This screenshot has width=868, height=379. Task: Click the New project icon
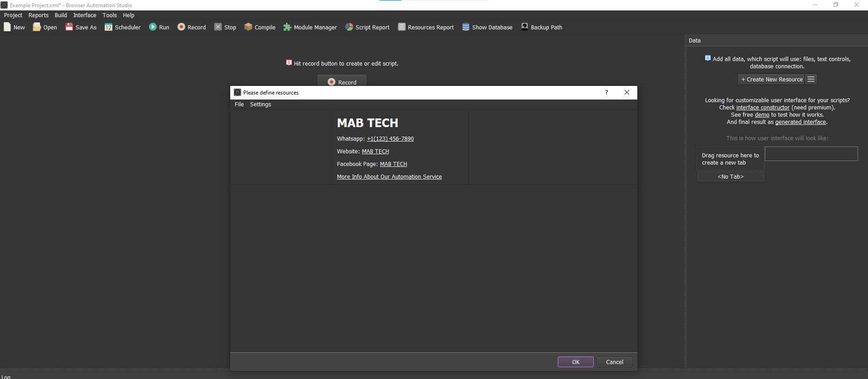click(7, 27)
